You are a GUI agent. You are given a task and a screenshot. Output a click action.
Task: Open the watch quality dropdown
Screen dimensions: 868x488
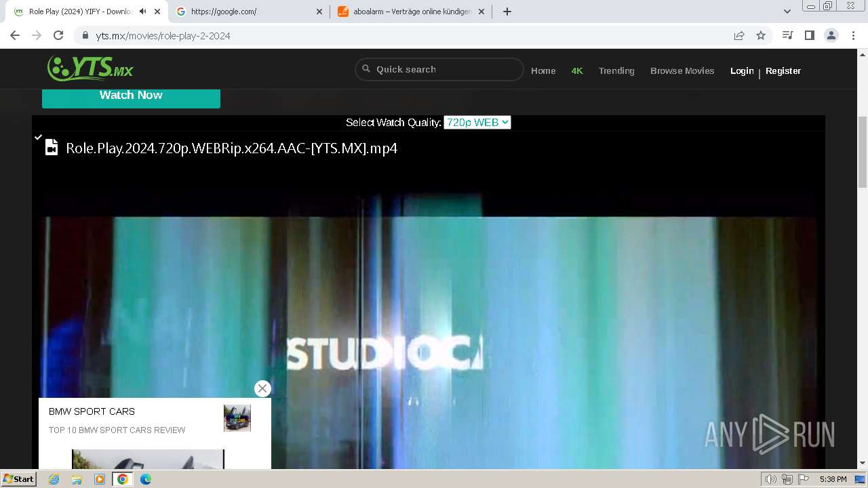click(x=477, y=123)
